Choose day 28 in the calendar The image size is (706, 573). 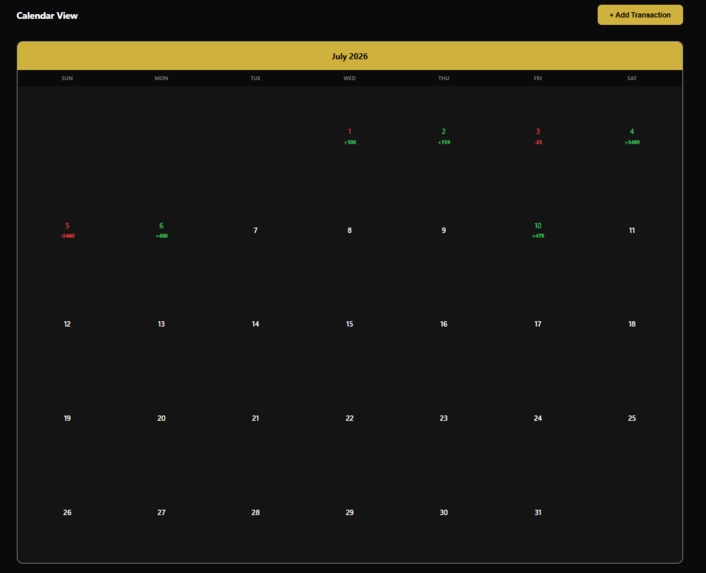point(255,512)
